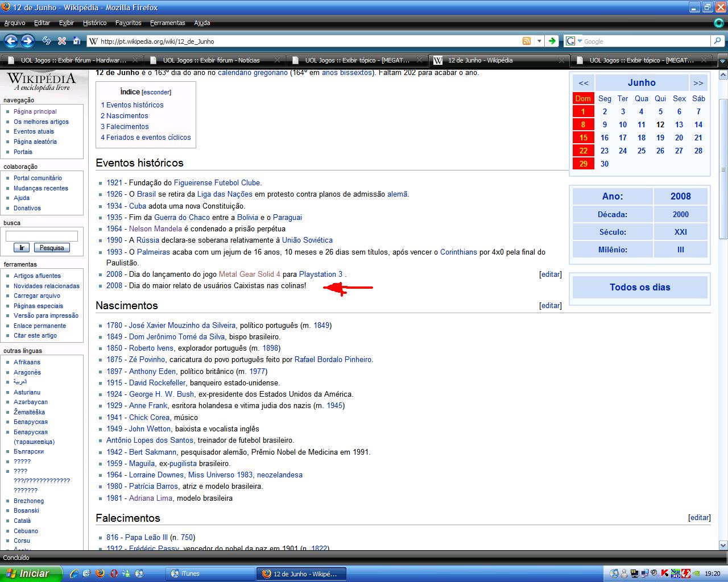
Task: Jump to 1 Eventos históricos in Índice
Action: (132, 105)
